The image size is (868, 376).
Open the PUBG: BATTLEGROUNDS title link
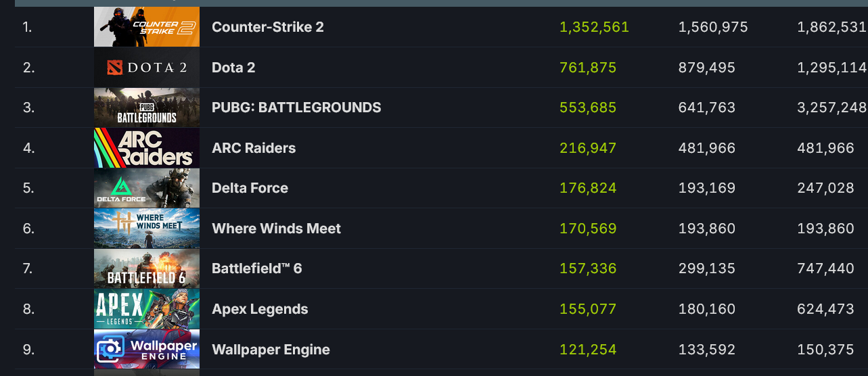296,108
